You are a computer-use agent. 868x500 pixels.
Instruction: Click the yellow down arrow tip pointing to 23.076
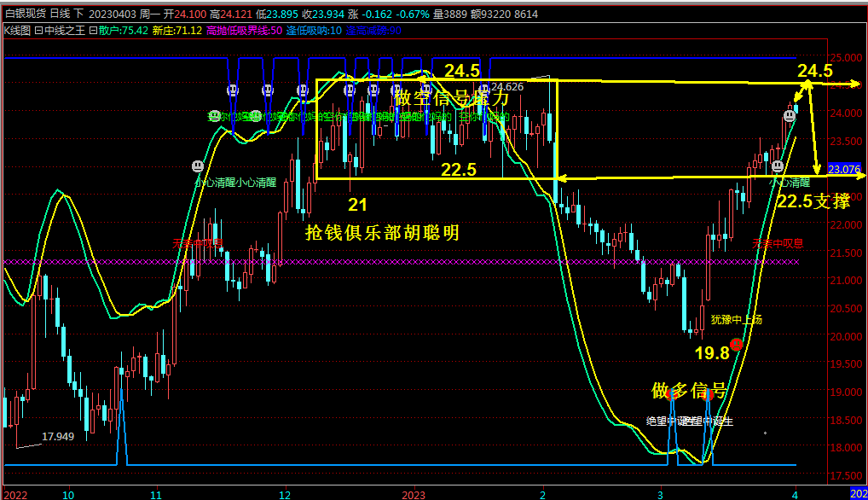[x=817, y=171]
